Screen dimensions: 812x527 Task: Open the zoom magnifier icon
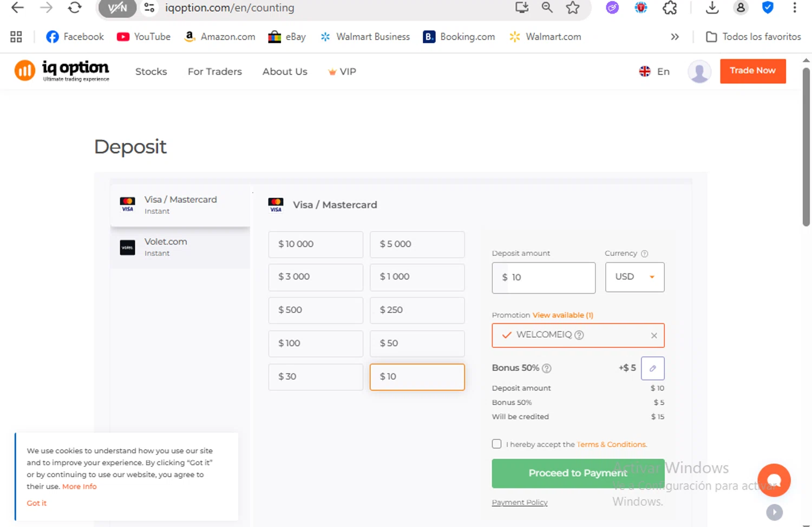click(x=547, y=8)
